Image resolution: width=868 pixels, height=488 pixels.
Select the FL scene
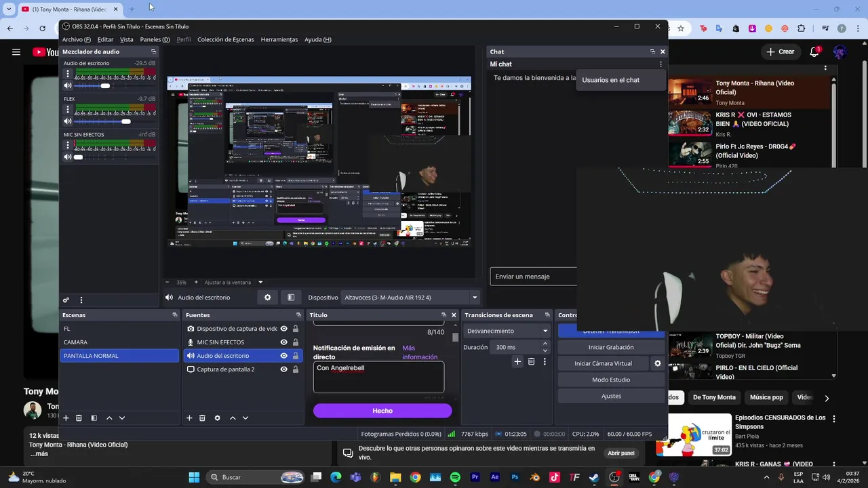119,329
